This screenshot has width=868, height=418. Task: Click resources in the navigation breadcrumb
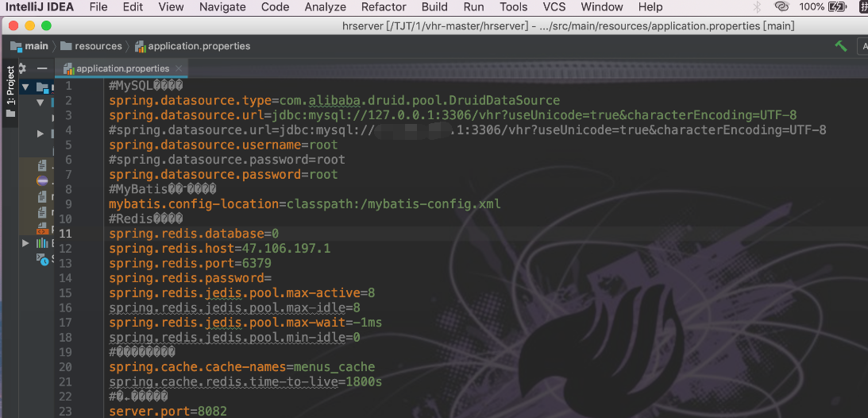click(98, 46)
